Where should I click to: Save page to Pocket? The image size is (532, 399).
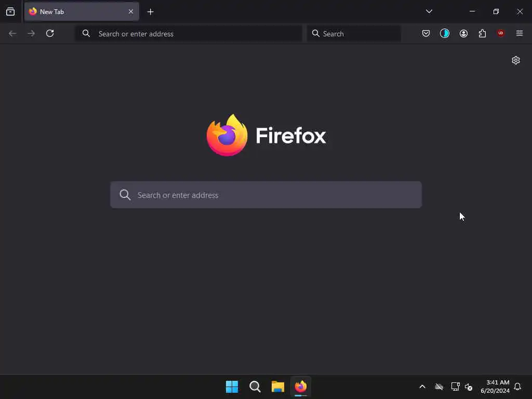(426, 33)
